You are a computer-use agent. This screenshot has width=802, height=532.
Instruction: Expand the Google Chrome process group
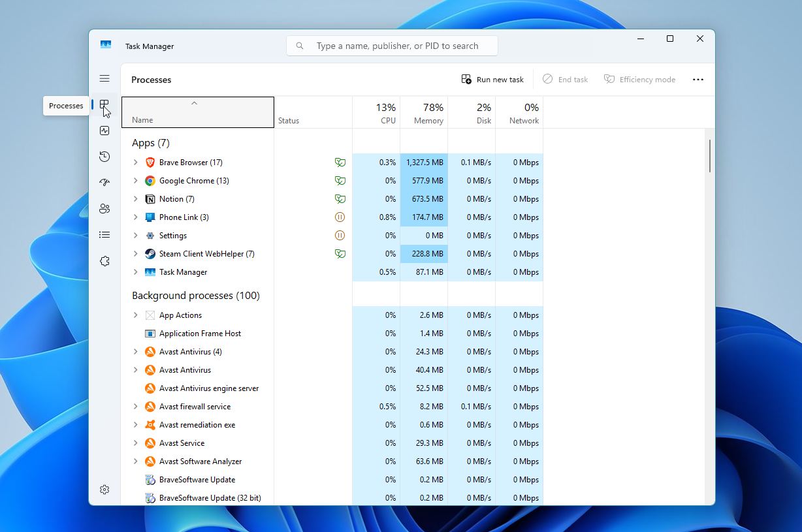click(136, 181)
